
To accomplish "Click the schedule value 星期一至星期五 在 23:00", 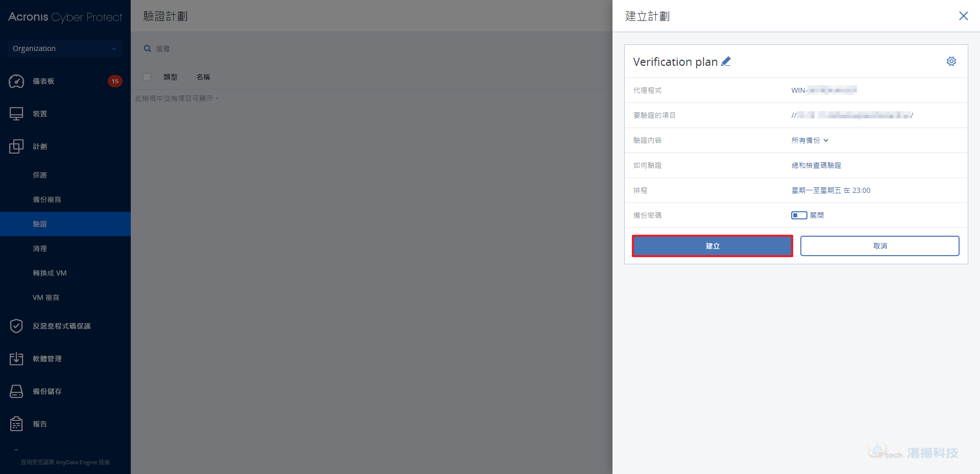I will point(830,190).
